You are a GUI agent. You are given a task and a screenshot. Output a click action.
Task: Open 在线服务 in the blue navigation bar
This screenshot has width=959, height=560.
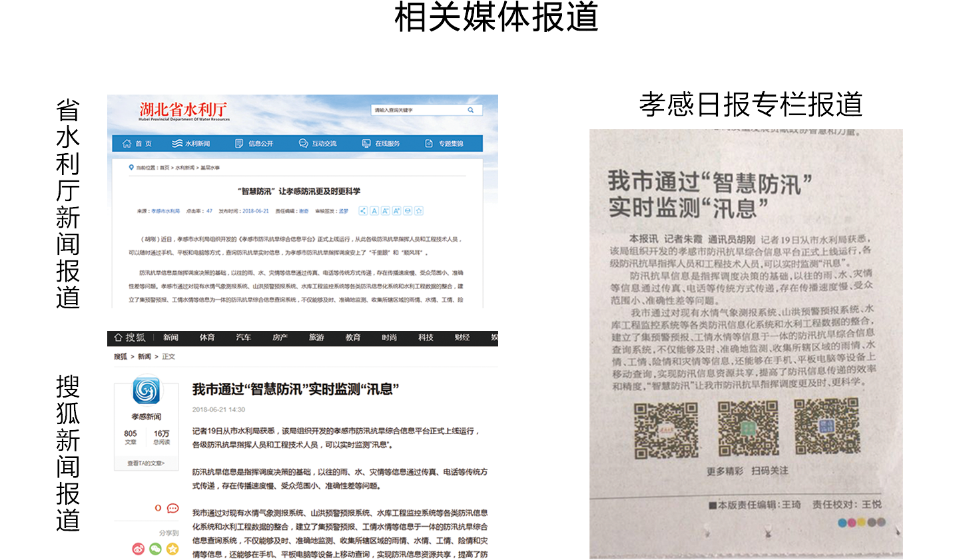point(381,143)
